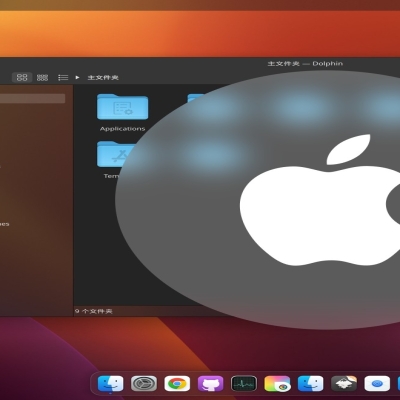Select the Templates folder icon
This screenshot has width=400, height=400.
[117, 154]
